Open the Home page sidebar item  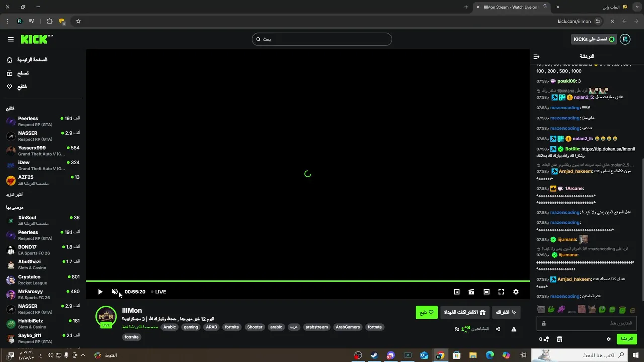(x=27, y=60)
